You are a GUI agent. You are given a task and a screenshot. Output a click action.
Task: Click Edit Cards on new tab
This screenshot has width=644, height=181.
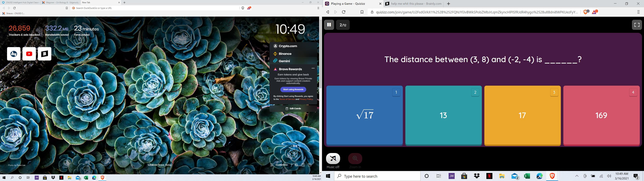pyautogui.click(x=293, y=108)
